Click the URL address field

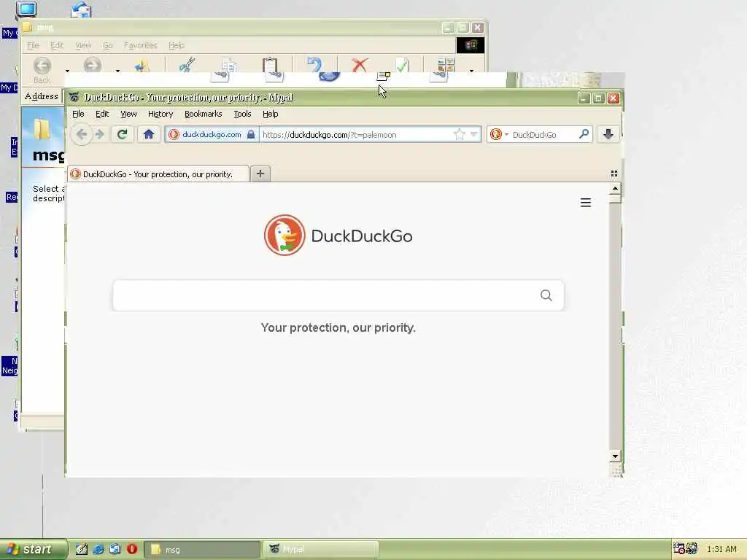[356, 135]
